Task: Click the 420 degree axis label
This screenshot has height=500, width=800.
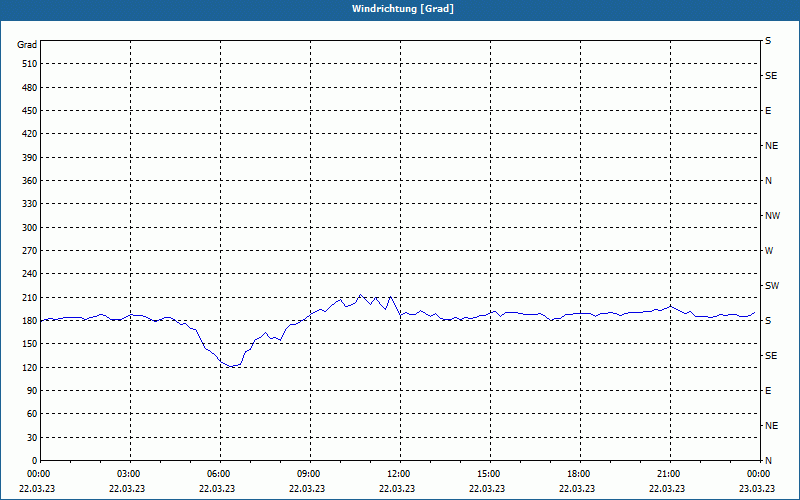Action: click(29, 134)
